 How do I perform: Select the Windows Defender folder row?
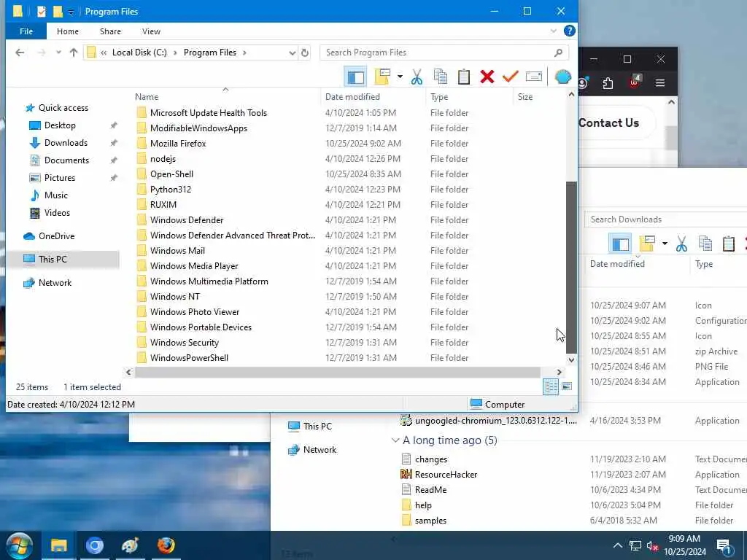pyautogui.click(x=303, y=220)
